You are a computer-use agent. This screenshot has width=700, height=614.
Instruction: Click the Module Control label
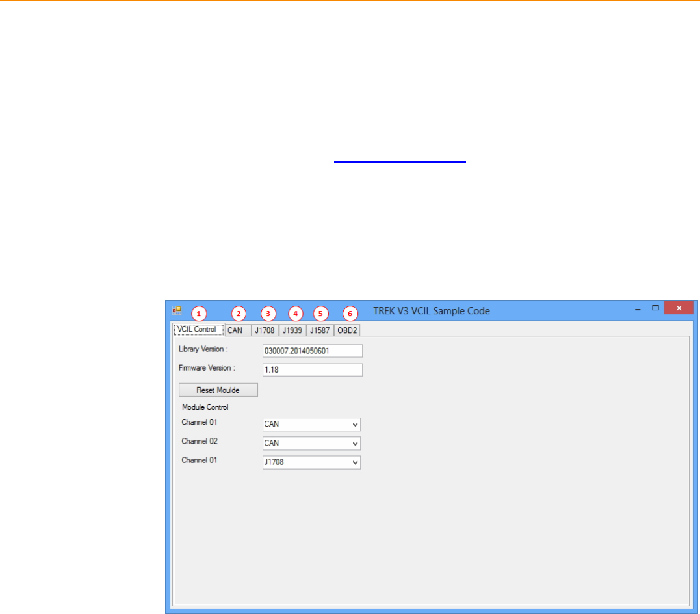(x=205, y=407)
